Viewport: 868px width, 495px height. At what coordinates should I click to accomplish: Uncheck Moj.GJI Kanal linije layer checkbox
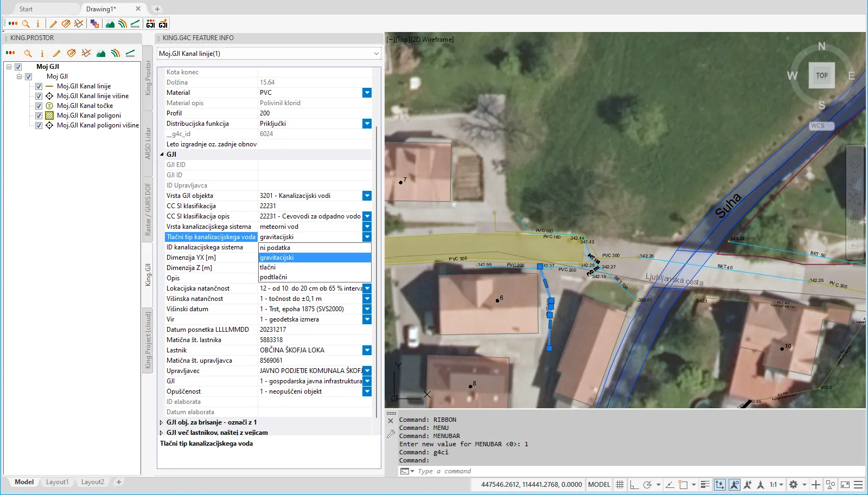point(39,86)
